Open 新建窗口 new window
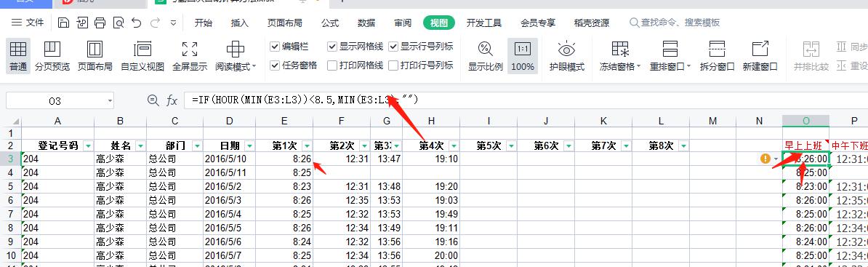This screenshot has width=868, height=267. tap(760, 56)
